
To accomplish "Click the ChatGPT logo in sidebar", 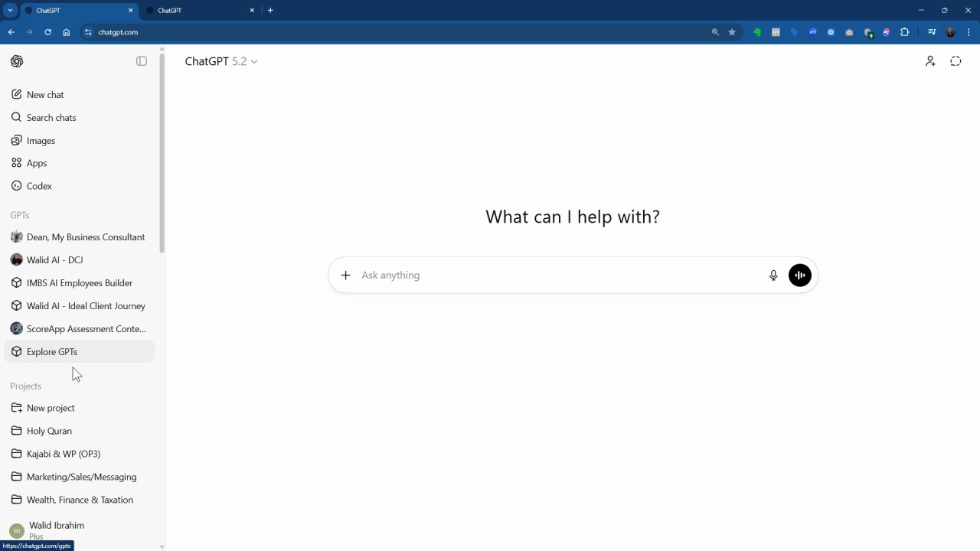I will 17,61.
